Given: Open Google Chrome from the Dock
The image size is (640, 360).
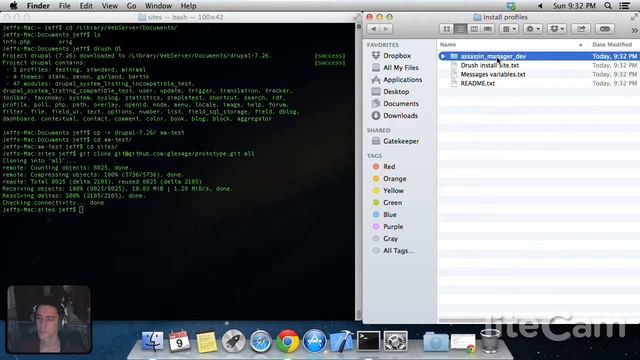Looking at the screenshot, I should point(287,341).
